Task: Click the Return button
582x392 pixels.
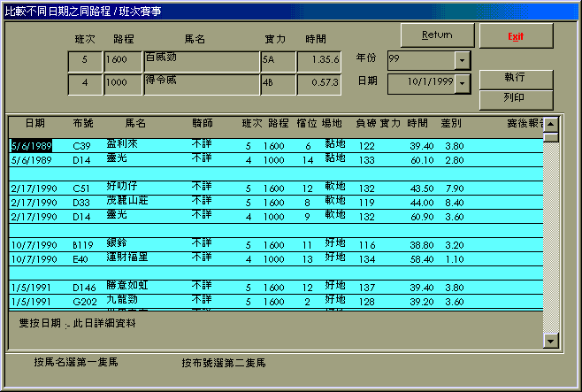Action: pos(437,35)
